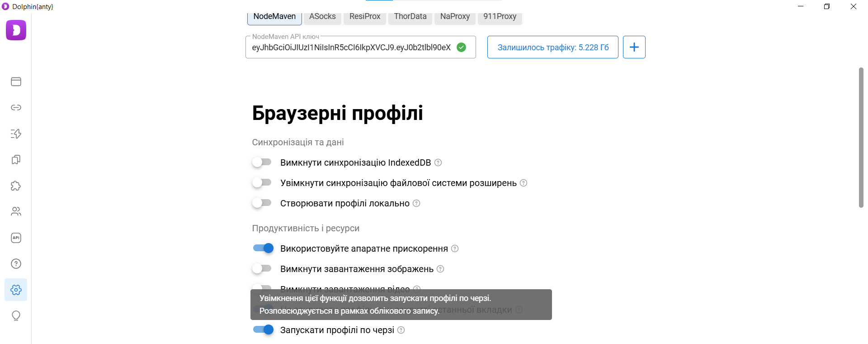Switch to the 911Proxy tab

point(500,17)
